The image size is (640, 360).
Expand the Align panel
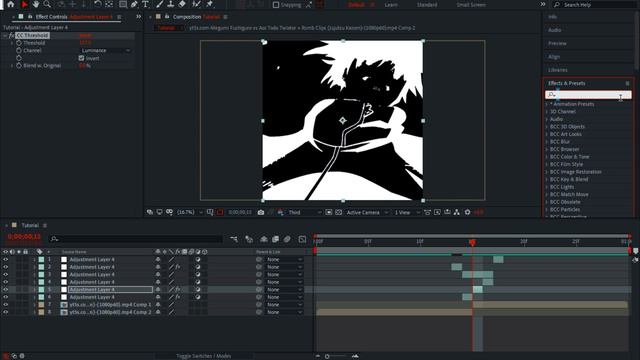click(x=554, y=57)
